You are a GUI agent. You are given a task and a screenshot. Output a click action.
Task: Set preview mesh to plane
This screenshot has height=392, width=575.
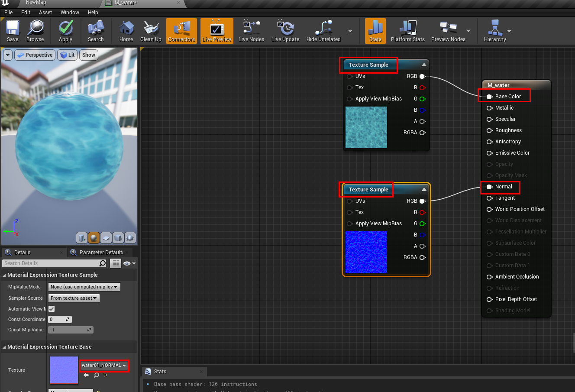click(x=106, y=238)
